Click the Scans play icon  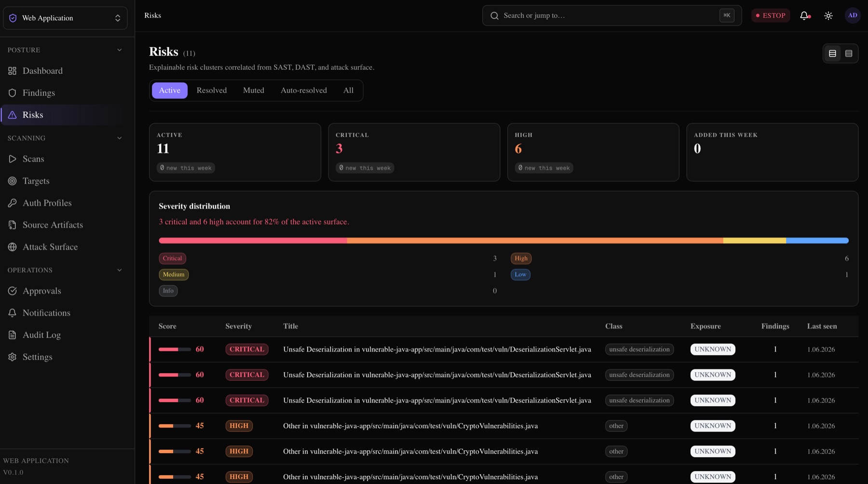[x=13, y=159]
